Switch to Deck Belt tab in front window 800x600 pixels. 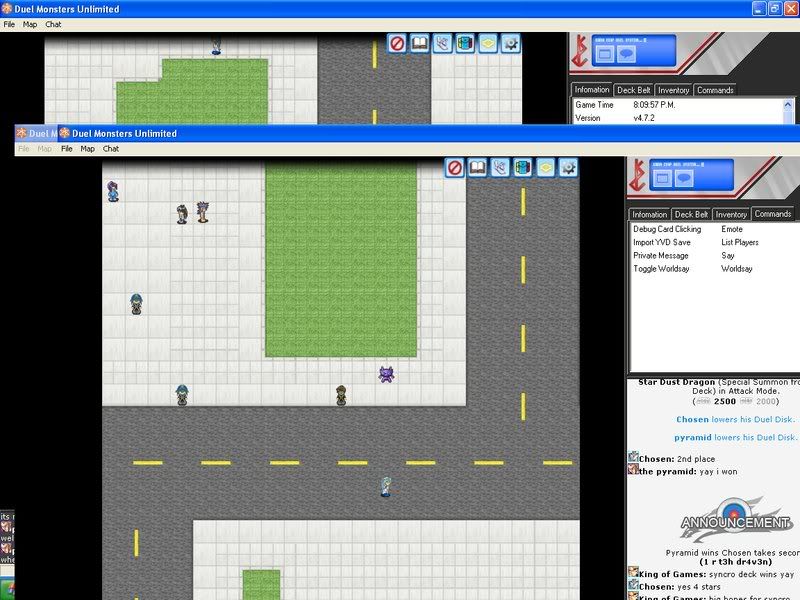tap(691, 214)
